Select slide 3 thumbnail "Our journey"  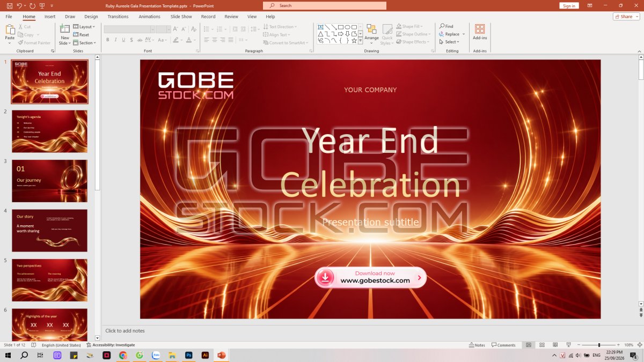tap(49, 181)
